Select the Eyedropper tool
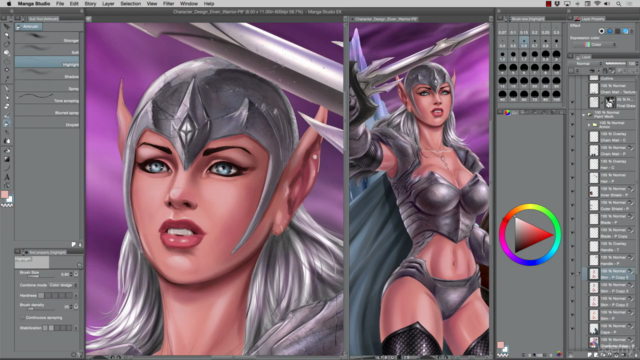 click(x=7, y=79)
